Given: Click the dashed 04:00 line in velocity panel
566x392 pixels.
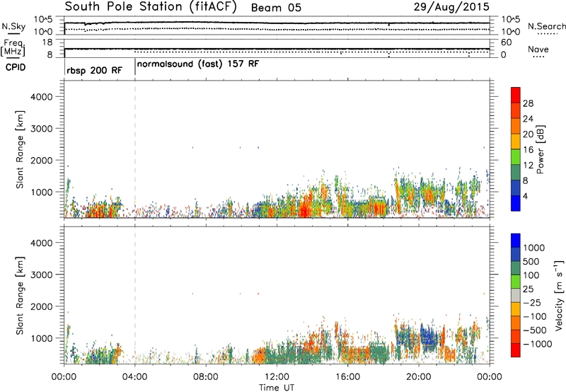Looking at the screenshot, I should click(135, 295).
